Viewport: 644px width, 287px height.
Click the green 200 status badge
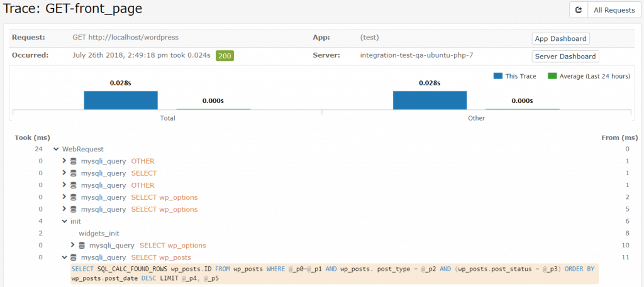(x=225, y=55)
